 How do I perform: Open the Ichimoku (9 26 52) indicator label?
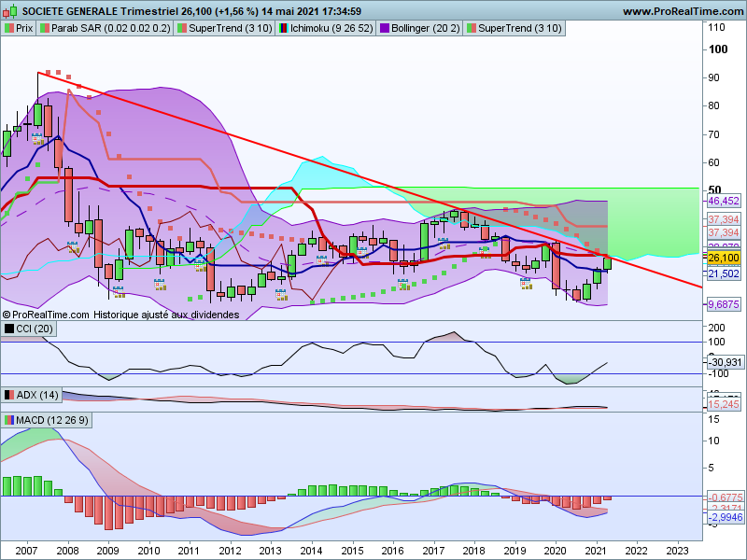pyautogui.click(x=326, y=28)
